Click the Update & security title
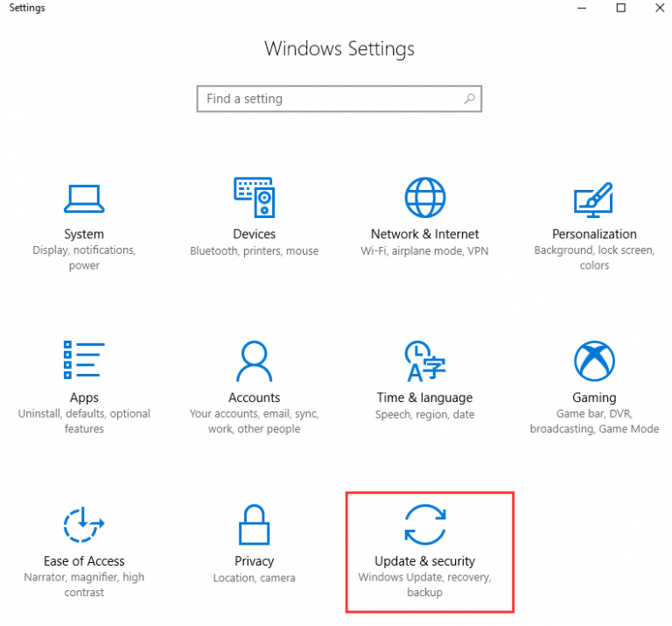Image resolution: width=672 pixels, height=626 pixels. point(424,561)
